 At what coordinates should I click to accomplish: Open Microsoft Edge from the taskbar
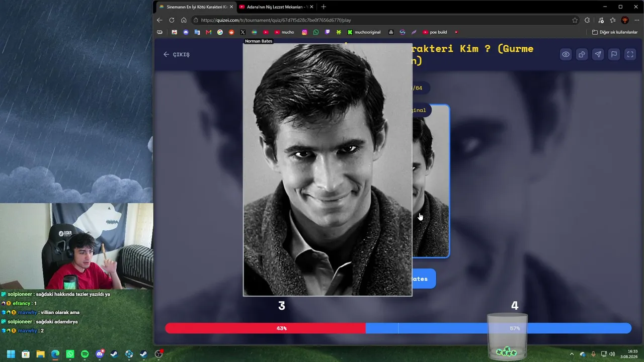coord(55,354)
